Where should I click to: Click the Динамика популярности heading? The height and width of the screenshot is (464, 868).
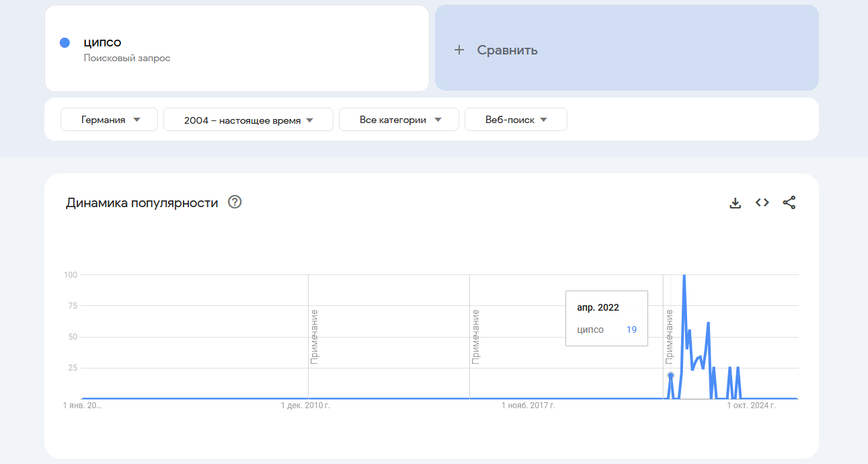142,202
